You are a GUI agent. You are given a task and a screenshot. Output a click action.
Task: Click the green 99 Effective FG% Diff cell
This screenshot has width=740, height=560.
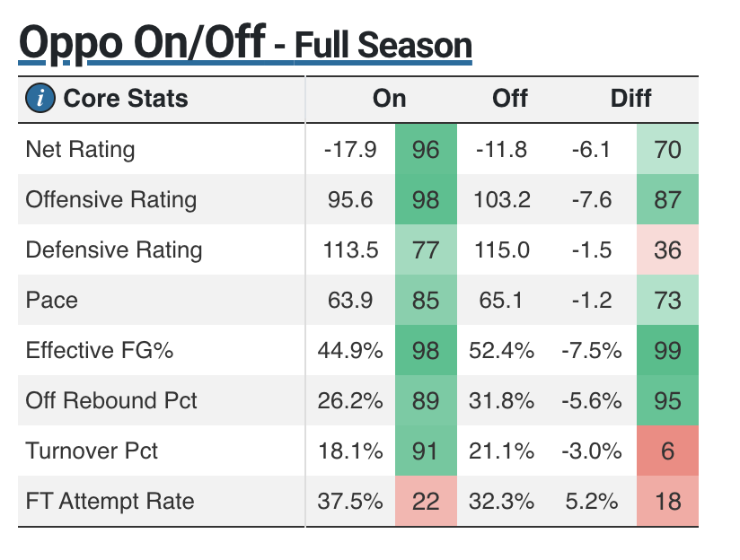coord(667,350)
